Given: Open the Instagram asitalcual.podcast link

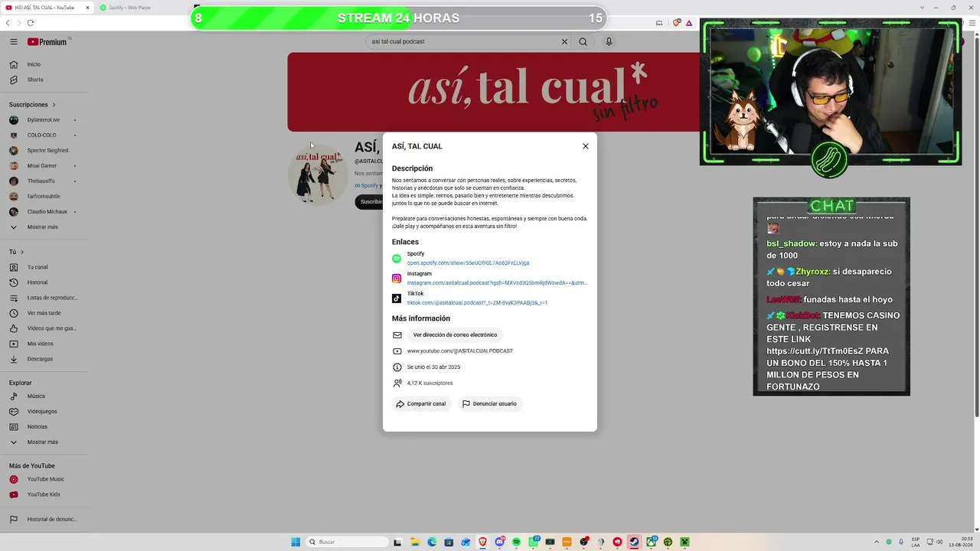Looking at the screenshot, I should coord(498,283).
